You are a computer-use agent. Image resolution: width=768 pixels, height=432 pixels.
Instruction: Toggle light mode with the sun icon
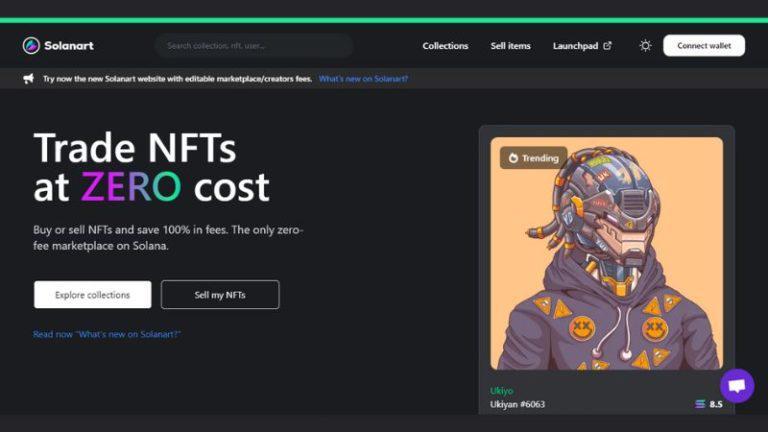(x=646, y=46)
